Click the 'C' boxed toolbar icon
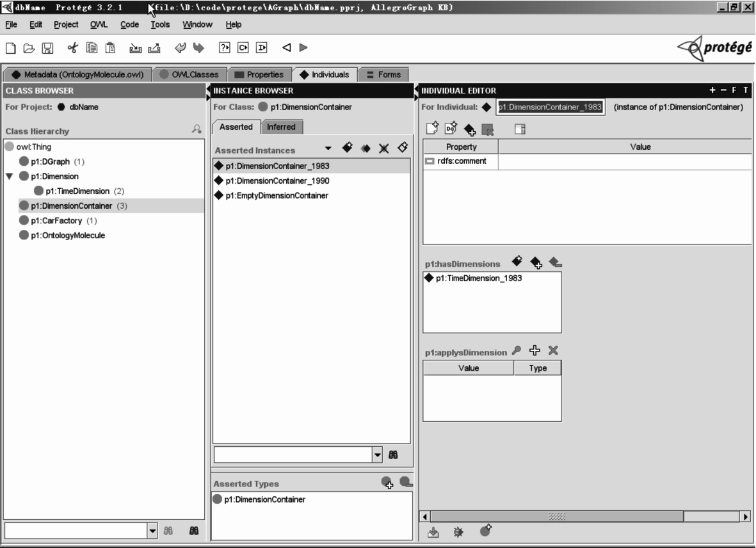Screen dimensions: 756x548 pos(243,47)
